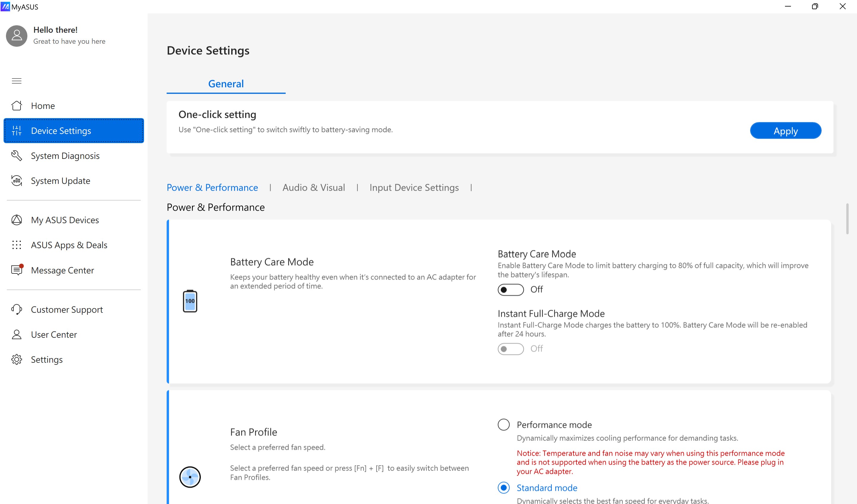Open the Settings gear in the sidebar
The height and width of the screenshot is (504, 857).
tap(17, 359)
